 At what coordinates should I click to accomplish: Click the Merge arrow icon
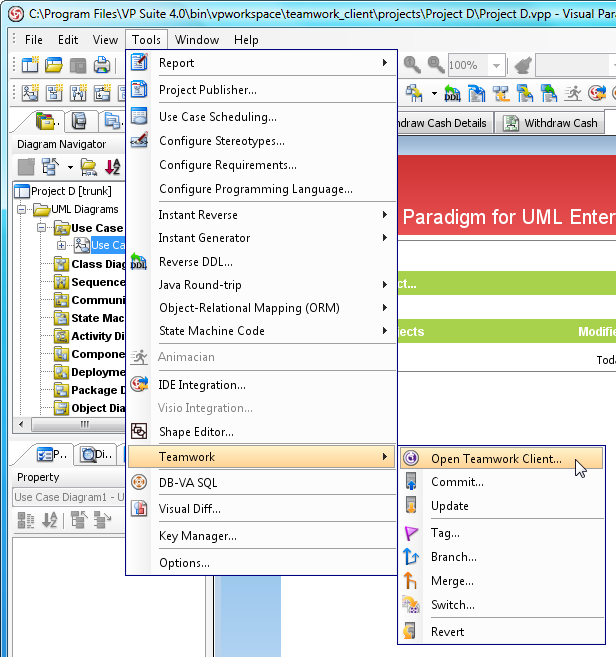(411, 580)
